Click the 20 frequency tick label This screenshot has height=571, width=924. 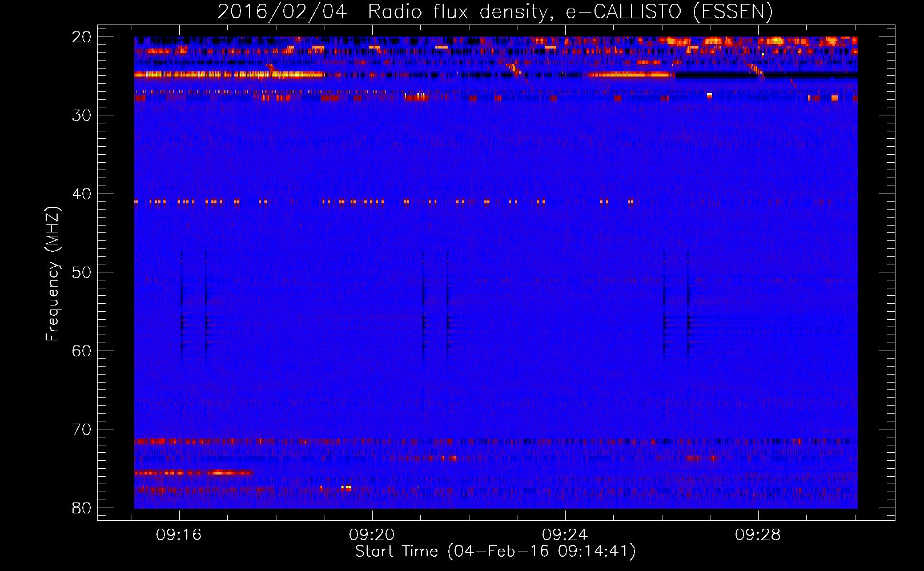(82, 37)
